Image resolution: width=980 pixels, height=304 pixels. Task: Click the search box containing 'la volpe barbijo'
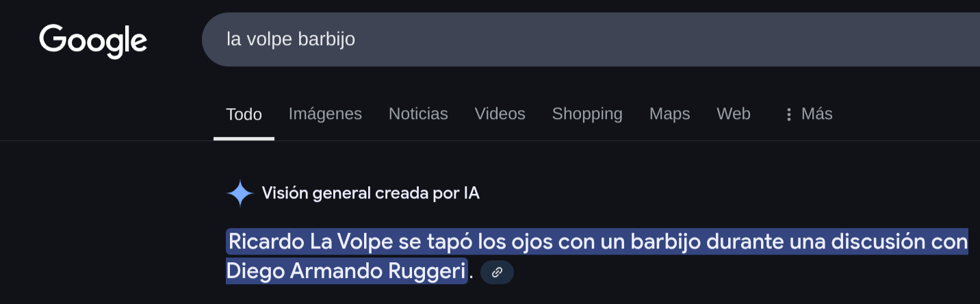[x=591, y=39]
